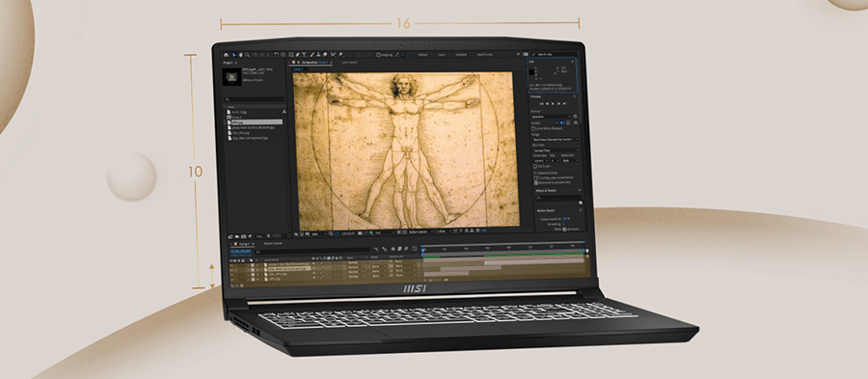The width and height of the screenshot is (868, 379).
Task: Click the Play button in the Preview panel
Action: [x=553, y=103]
